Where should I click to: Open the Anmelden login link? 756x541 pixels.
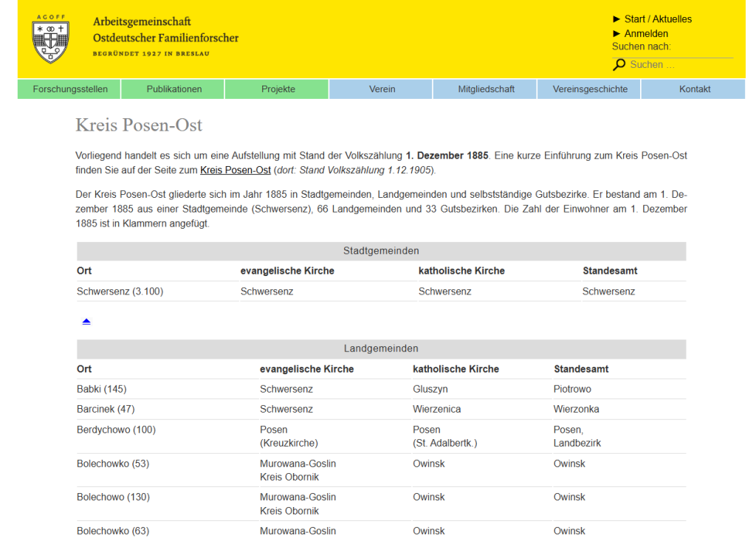(646, 34)
